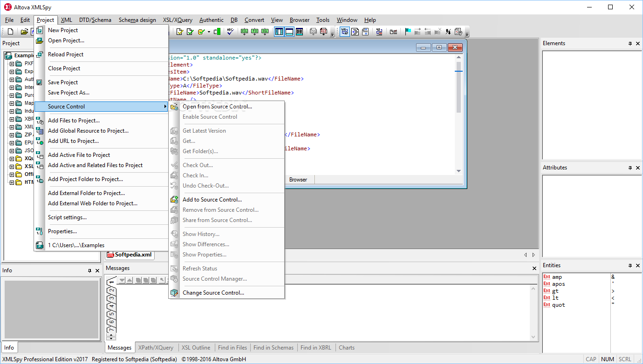
Task: Expand the XQuery folder tree node
Action: (12, 159)
